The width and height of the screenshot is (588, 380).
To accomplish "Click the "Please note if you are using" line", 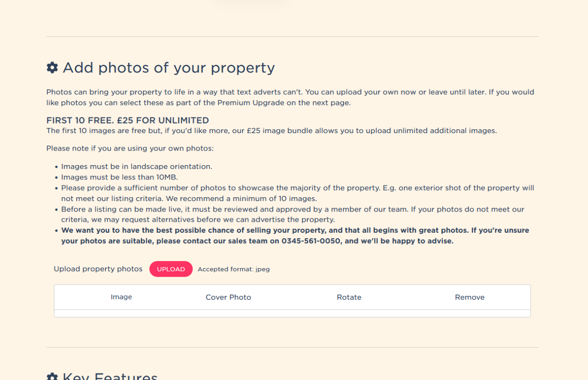I will [x=130, y=149].
